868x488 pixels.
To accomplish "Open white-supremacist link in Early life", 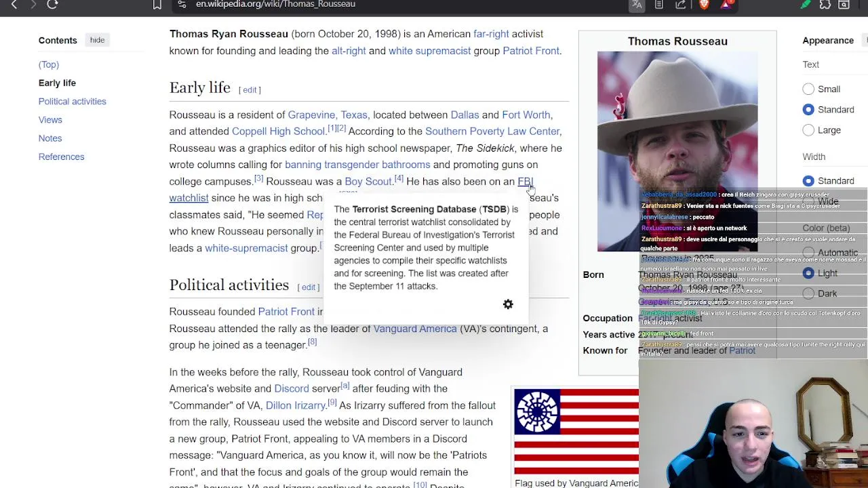I will (x=246, y=248).
